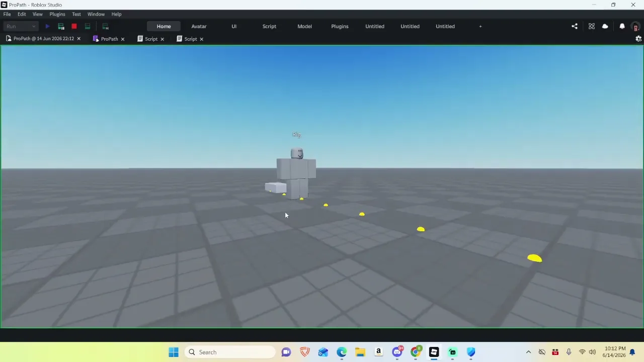The height and width of the screenshot is (362, 644).
Task: Open the Test menu
Action: (x=76, y=14)
